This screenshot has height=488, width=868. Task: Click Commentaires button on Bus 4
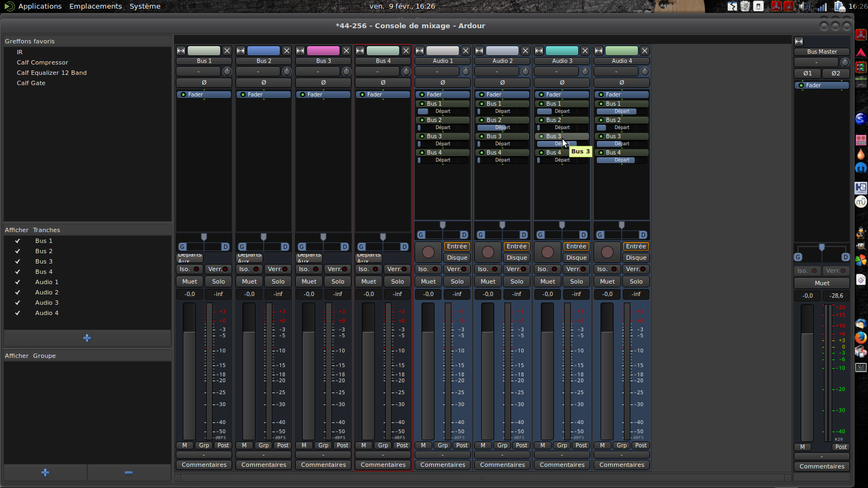(383, 465)
